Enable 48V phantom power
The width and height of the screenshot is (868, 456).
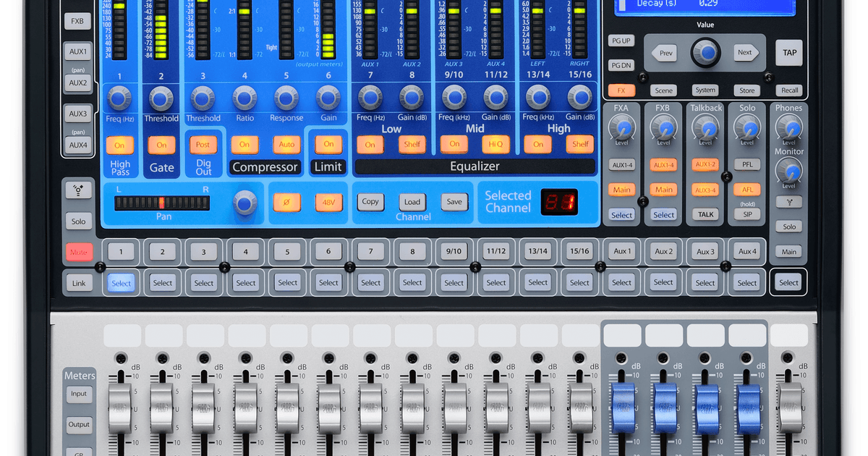pos(328,202)
